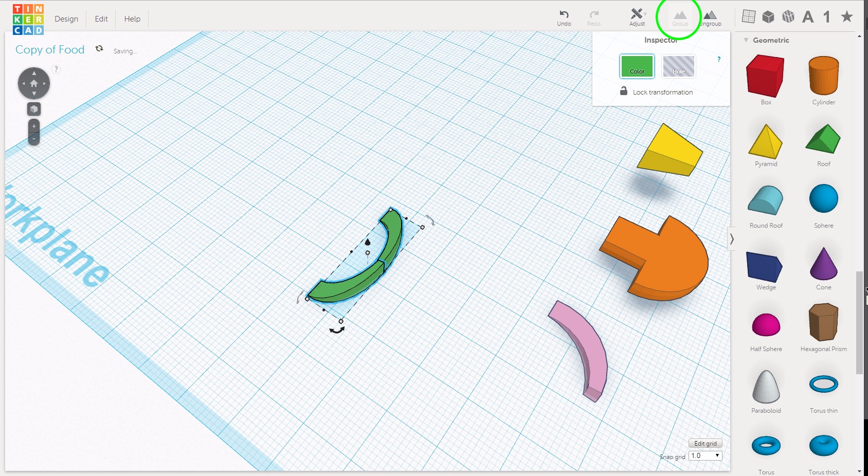
Task: Undo the last action
Action: tap(564, 18)
